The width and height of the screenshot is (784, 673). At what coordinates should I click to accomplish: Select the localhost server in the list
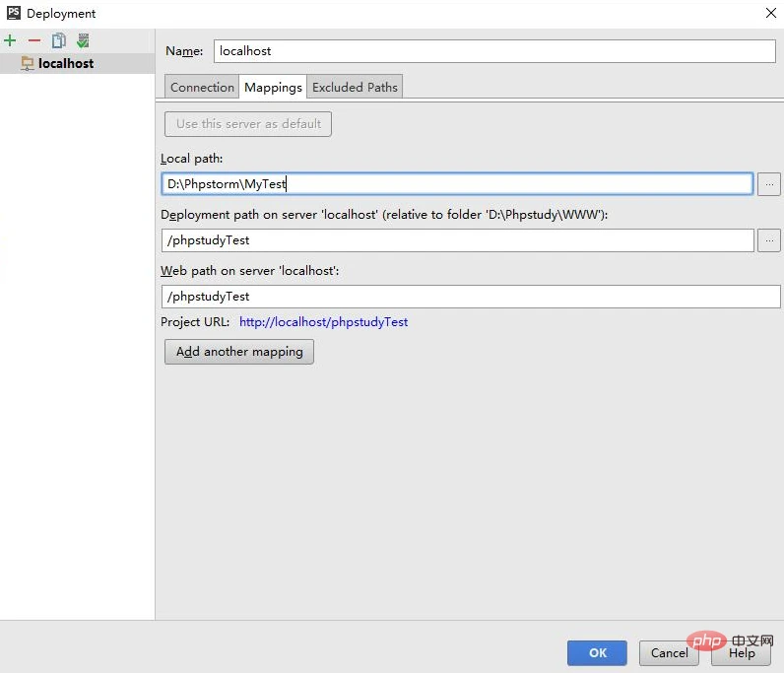[65, 63]
